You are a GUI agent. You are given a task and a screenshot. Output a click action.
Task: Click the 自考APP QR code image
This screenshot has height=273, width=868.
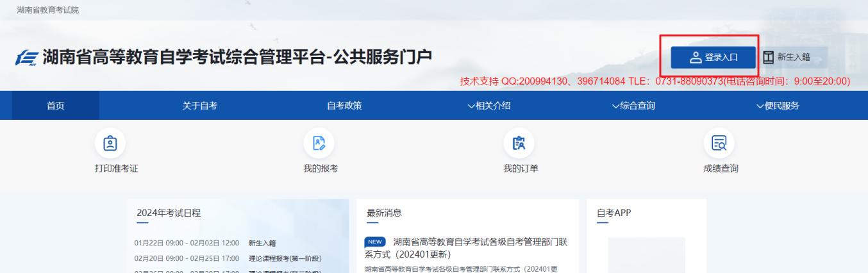coord(646,256)
